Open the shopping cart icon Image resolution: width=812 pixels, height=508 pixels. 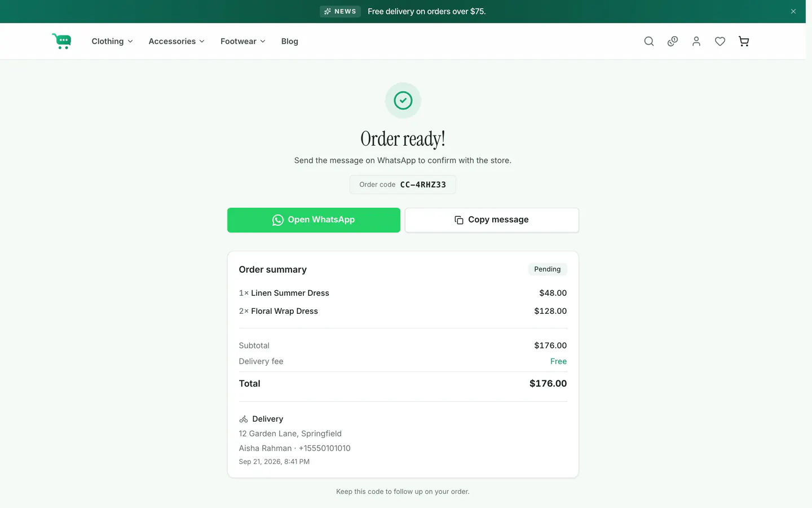click(x=744, y=41)
